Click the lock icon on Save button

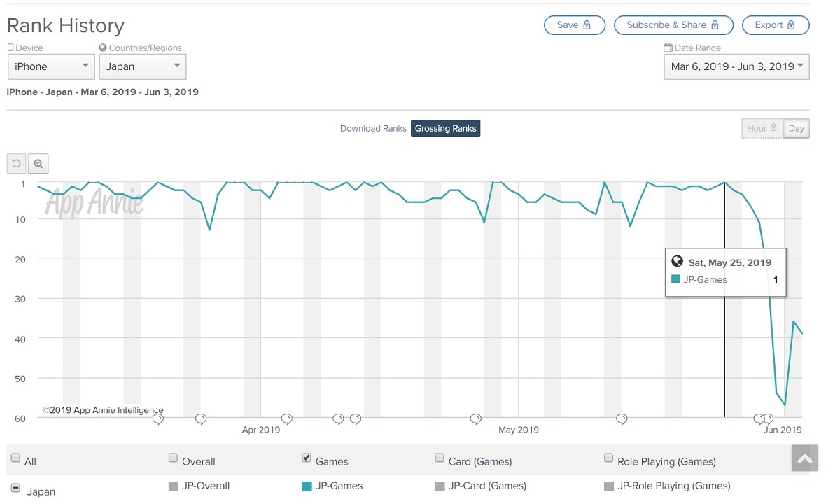(x=587, y=25)
